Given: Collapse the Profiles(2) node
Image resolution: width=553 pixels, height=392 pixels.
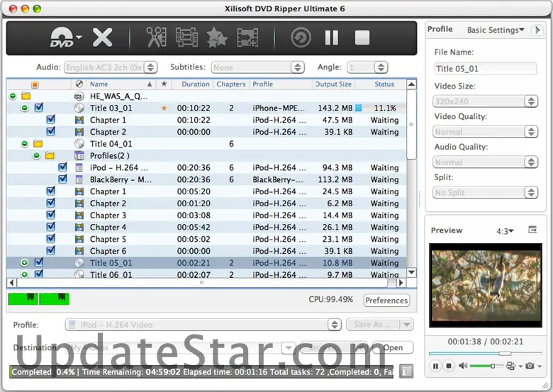Looking at the screenshot, I should [36, 155].
